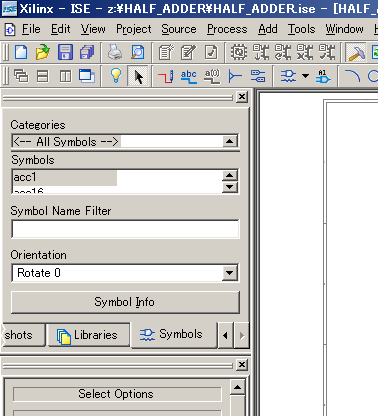
Task: Print using the printer icon
Action: tap(115, 52)
